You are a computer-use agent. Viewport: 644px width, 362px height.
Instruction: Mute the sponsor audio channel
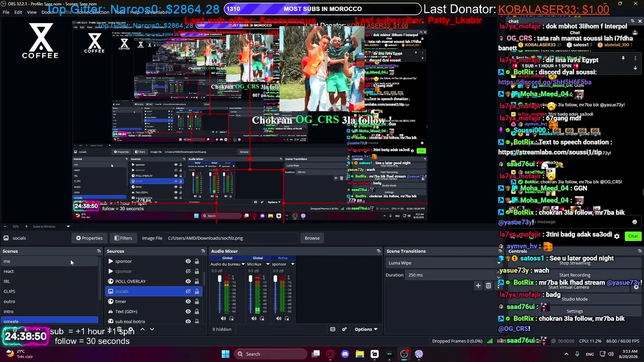click(x=279, y=318)
